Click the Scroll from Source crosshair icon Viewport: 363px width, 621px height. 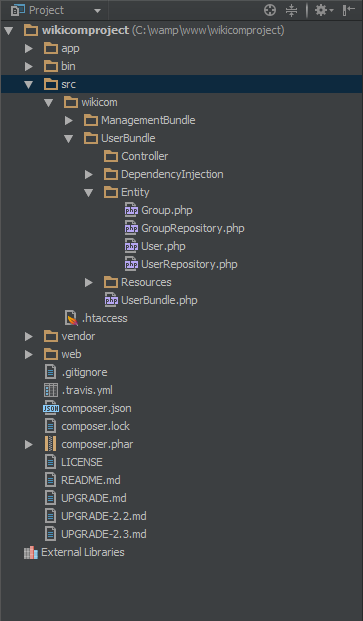tap(270, 10)
